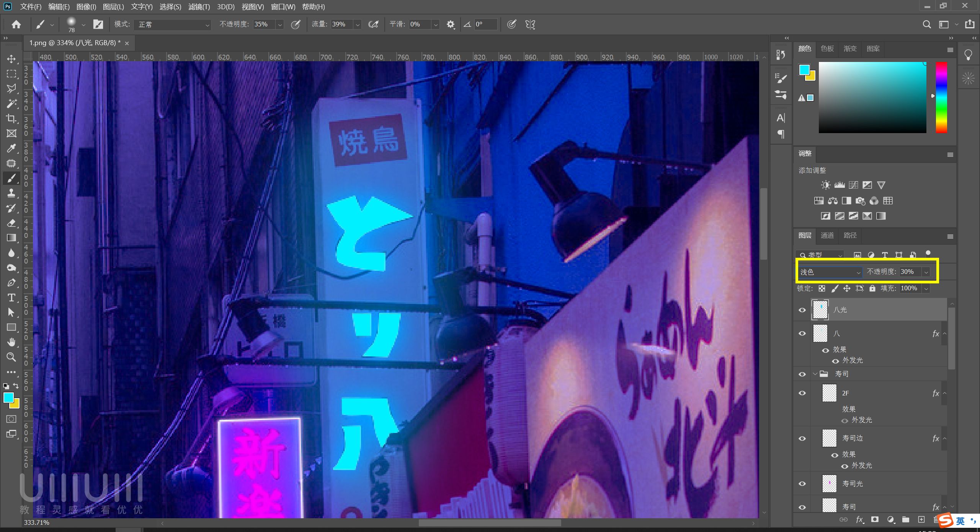Select the Magic Wand tool
The height and width of the screenshot is (532, 980).
(x=11, y=104)
